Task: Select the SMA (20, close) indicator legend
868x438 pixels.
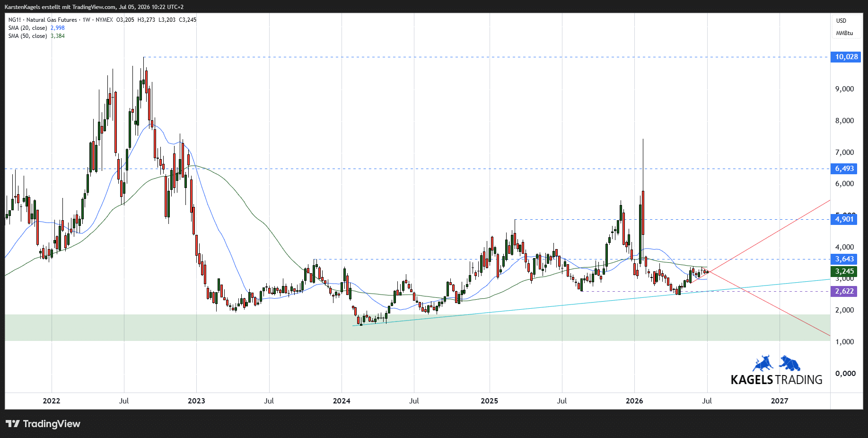Action: coord(36,28)
